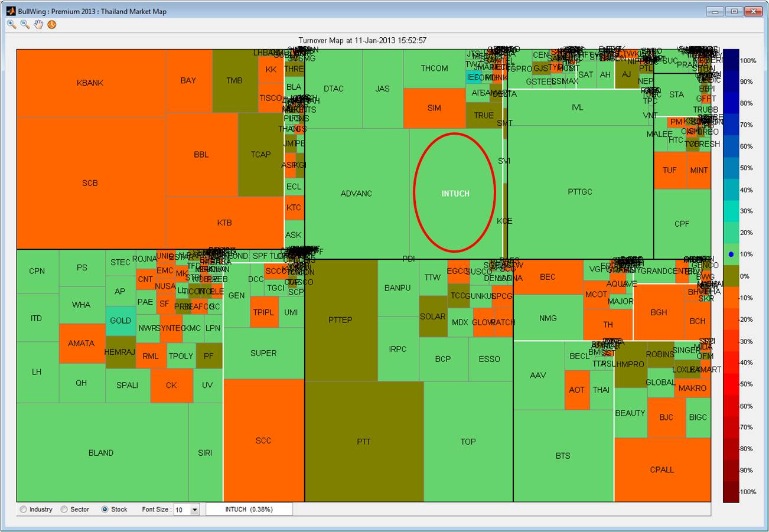Click the LH stock block
This screenshot has height=532, width=769.
pos(37,372)
